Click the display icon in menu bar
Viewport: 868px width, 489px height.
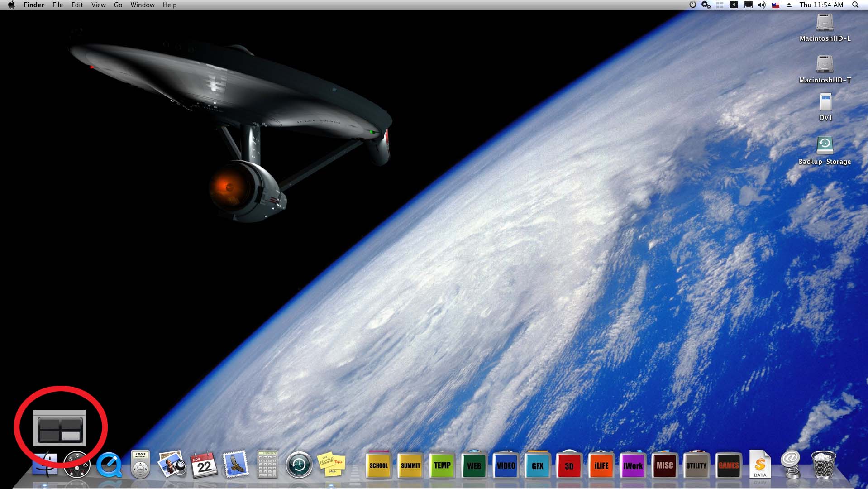[749, 5]
